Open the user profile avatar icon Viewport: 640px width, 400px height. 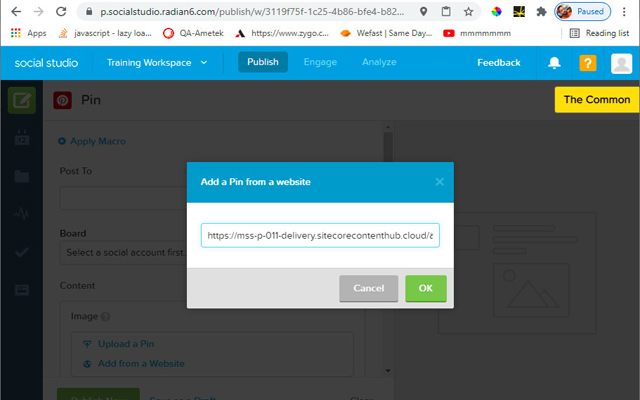(x=621, y=63)
